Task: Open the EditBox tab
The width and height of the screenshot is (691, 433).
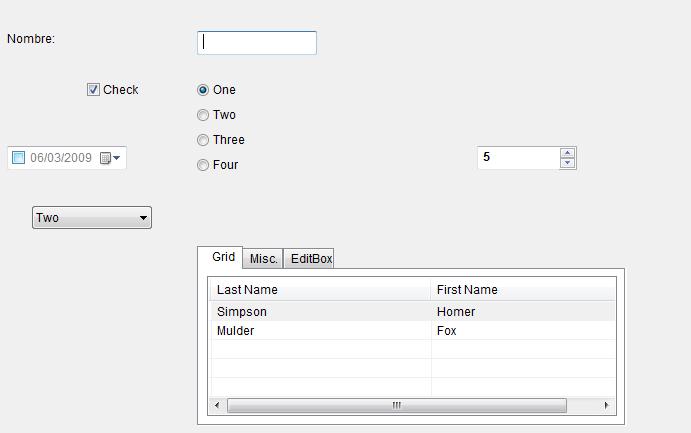Action: (x=309, y=259)
